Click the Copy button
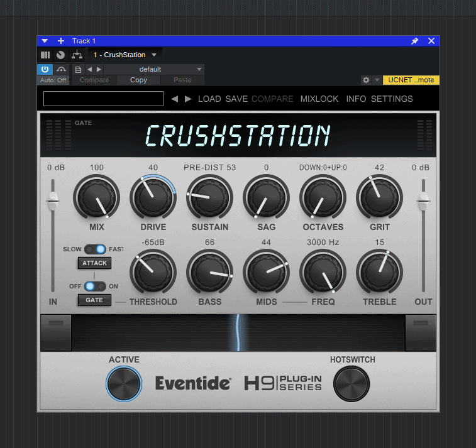476x448 pixels. tap(138, 80)
